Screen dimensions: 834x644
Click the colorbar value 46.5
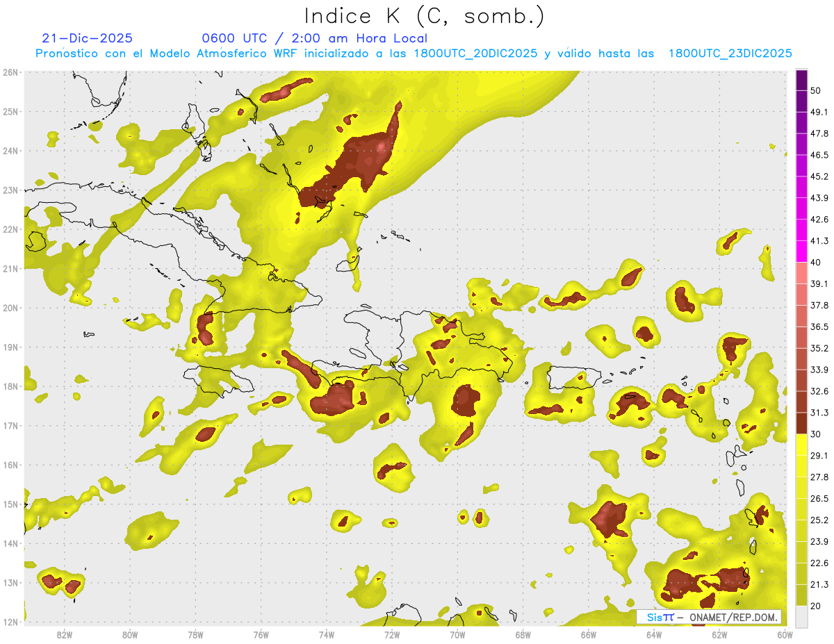coord(819,155)
